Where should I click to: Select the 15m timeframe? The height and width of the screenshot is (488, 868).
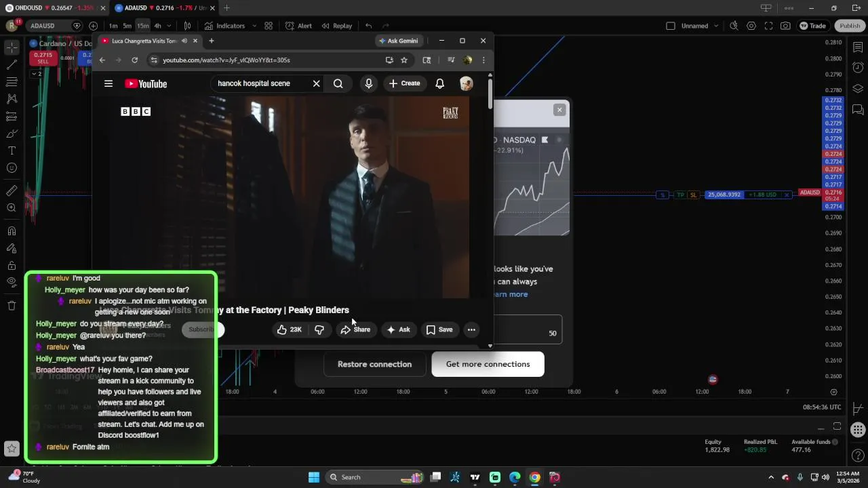pos(143,26)
